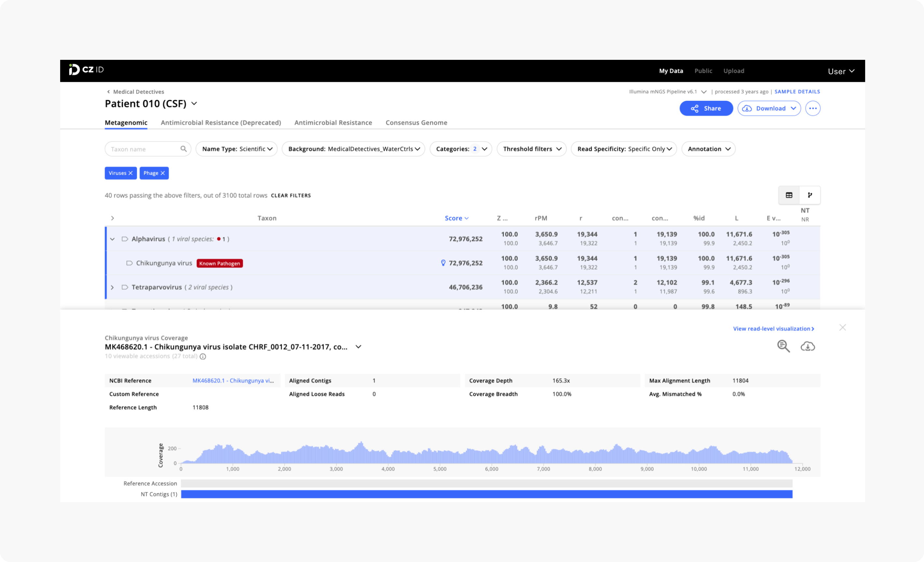Select the Antimicrobial Resistance tab

tap(333, 123)
